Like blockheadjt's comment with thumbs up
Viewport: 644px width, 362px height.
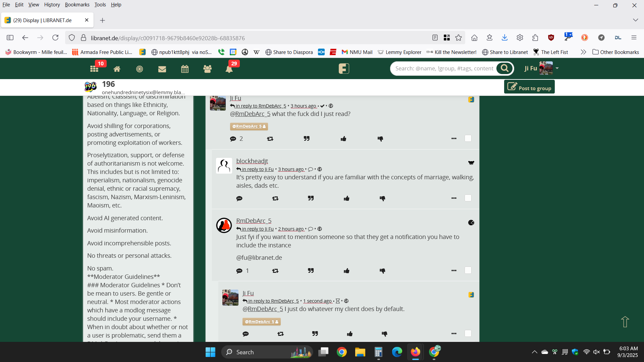pyautogui.click(x=346, y=198)
